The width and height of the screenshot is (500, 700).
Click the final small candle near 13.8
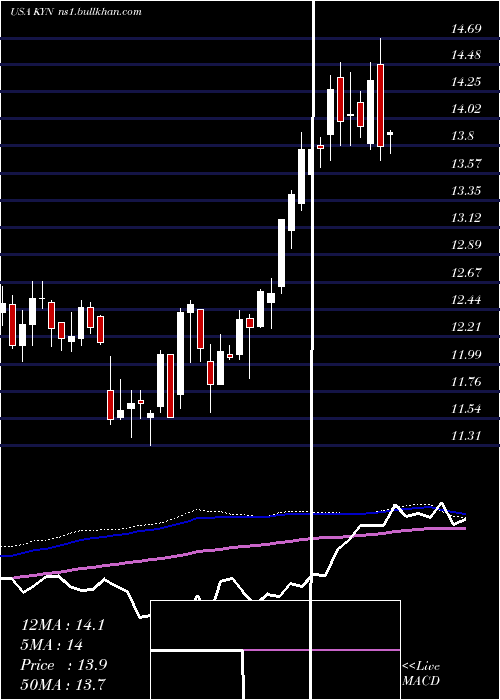390,142
